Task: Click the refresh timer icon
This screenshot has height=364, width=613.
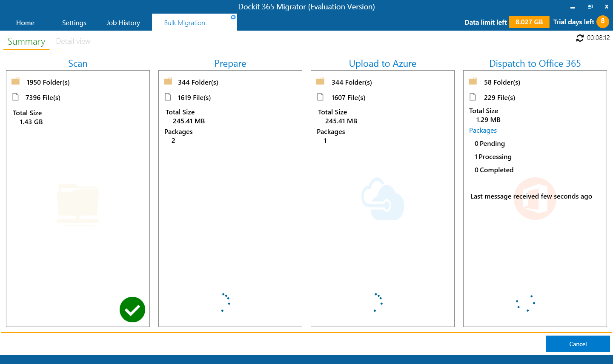Action: point(580,38)
